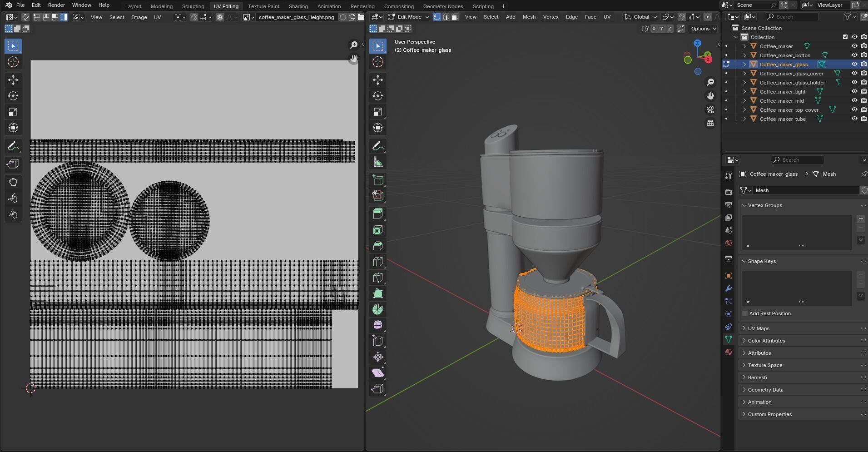This screenshot has height=452, width=868.
Task: Select the Add Cube tool
Action: click(x=377, y=180)
